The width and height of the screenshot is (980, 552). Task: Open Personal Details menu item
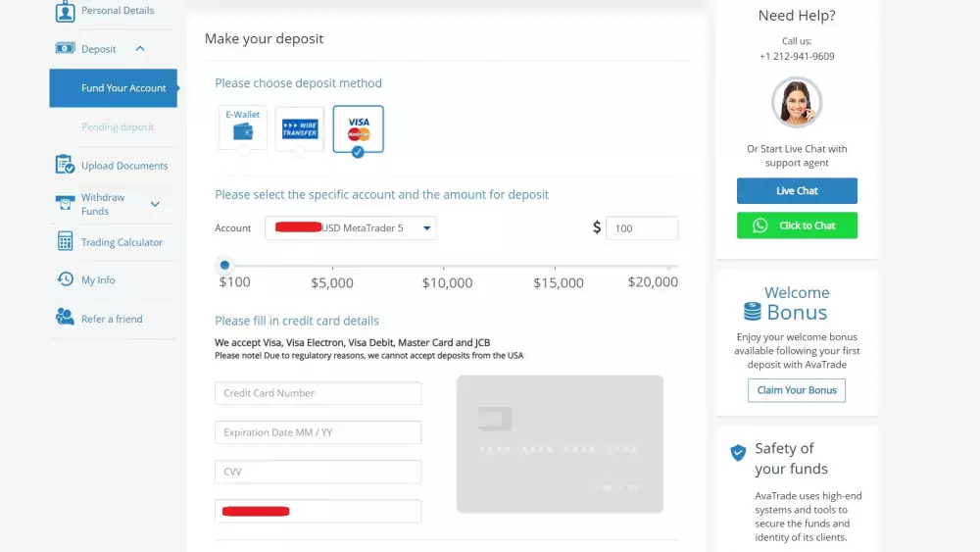pyautogui.click(x=118, y=10)
